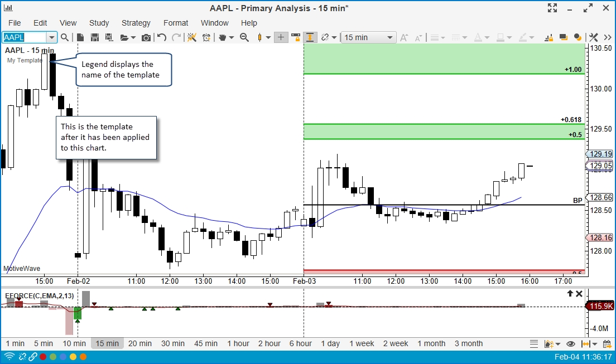Click the Save As floppy icon

[109, 37]
